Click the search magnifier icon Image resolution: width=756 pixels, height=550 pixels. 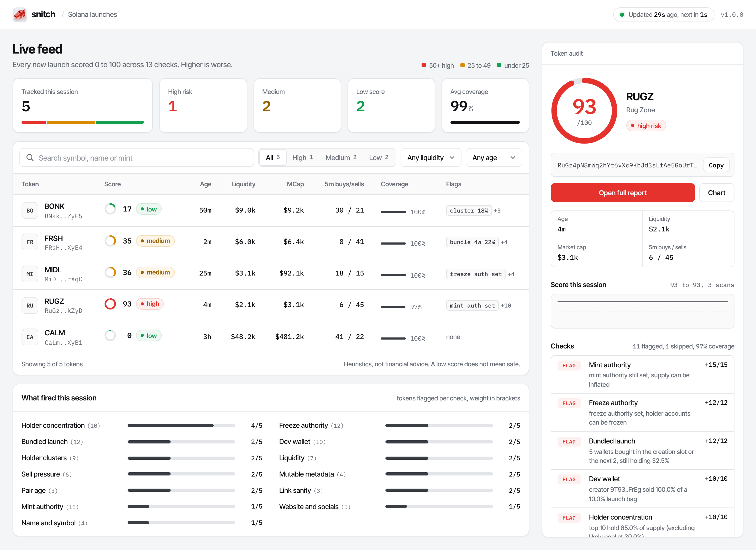pos(30,157)
